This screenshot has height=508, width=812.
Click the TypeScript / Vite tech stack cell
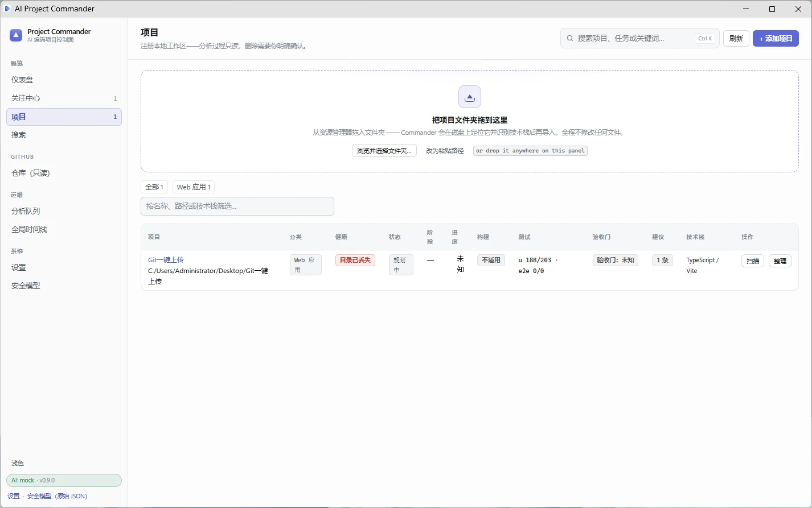coord(702,265)
